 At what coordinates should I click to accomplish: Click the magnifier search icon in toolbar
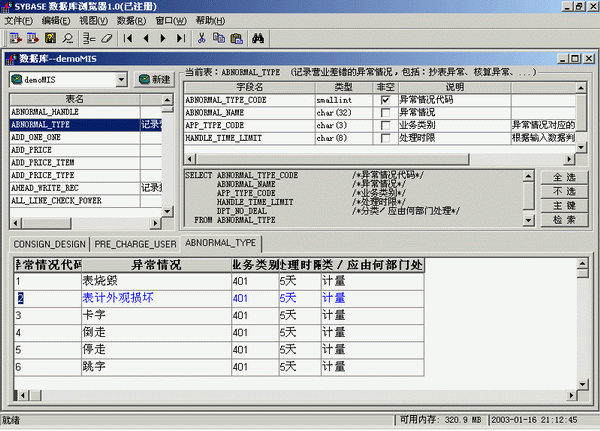pyautogui.click(x=67, y=38)
